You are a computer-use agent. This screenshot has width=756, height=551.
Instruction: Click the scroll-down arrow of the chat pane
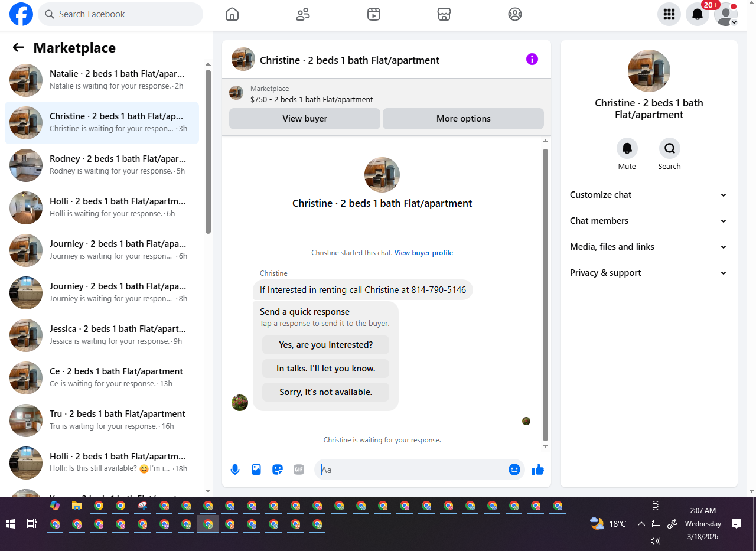tap(546, 446)
